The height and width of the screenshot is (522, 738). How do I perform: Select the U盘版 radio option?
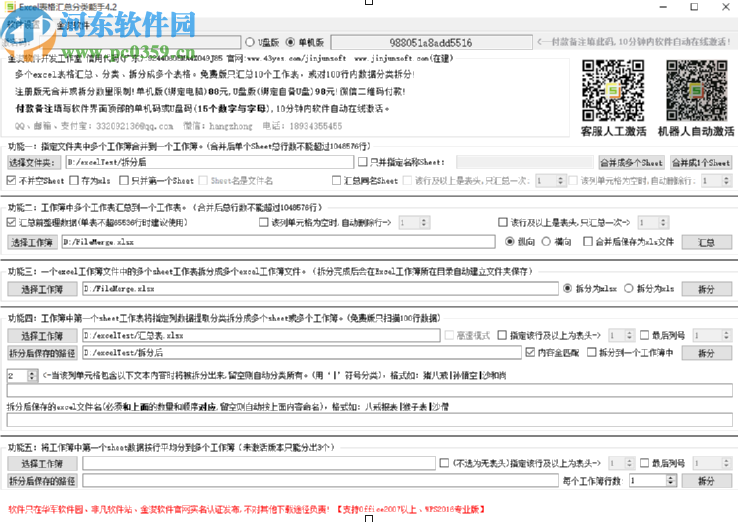coord(249,43)
